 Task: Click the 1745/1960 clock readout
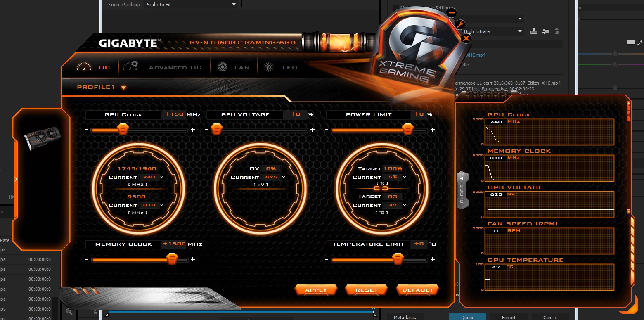point(137,169)
